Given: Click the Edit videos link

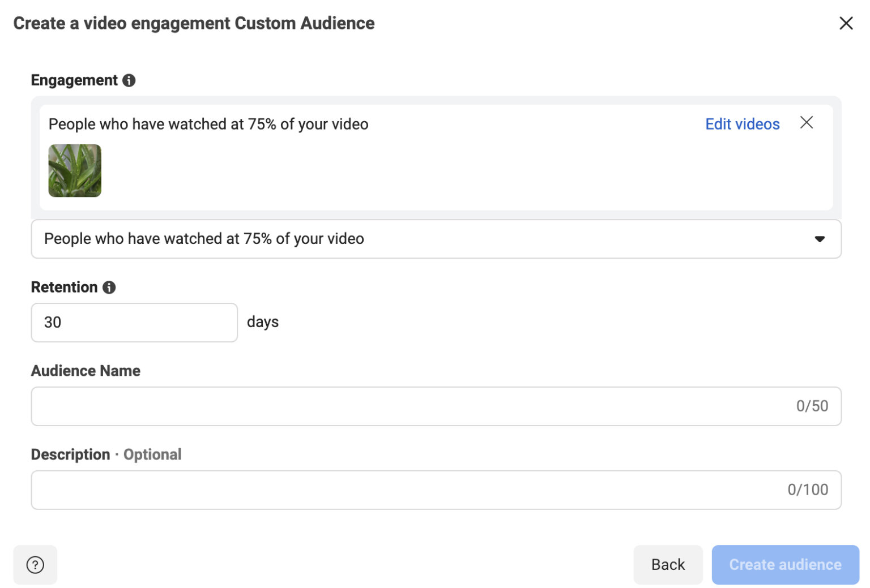Looking at the screenshot, I should point(742,124).
